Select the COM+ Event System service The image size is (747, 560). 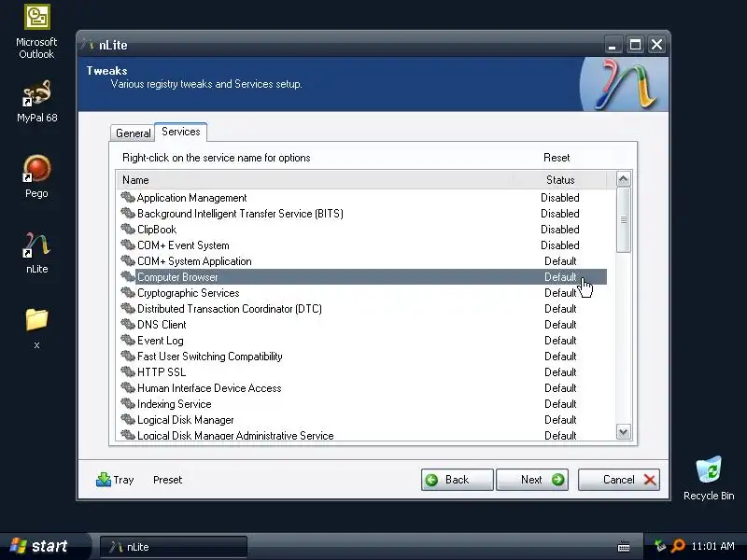(363, 245)
